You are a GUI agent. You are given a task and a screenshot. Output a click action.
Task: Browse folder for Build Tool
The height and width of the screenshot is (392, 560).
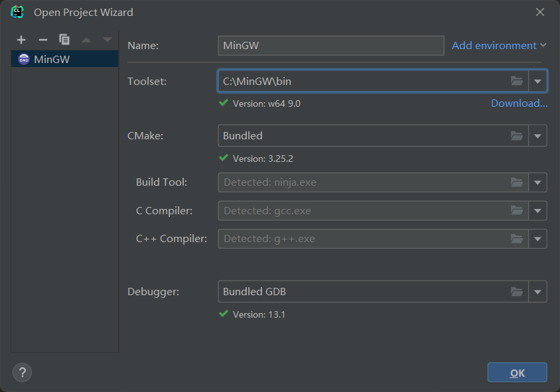[517, 182]
